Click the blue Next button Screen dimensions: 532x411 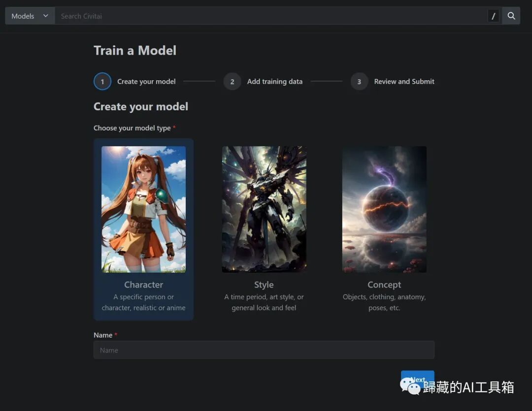[417, 379]
